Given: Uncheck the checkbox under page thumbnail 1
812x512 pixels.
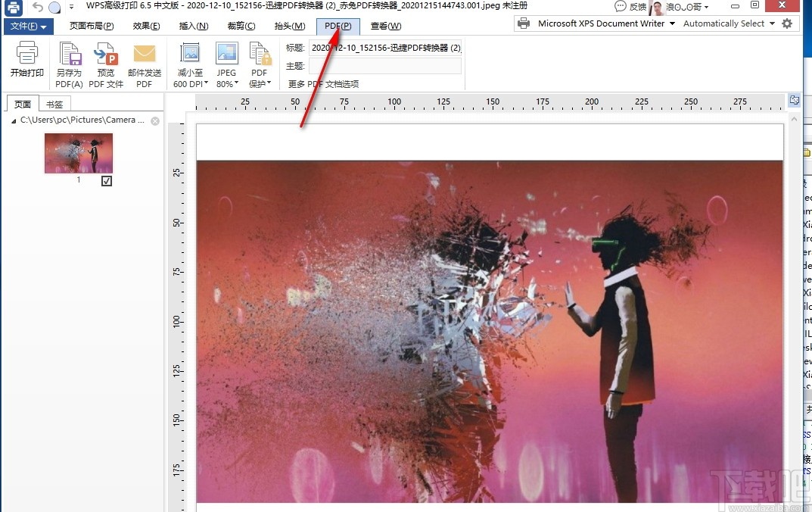Looking at the screenshot, I should (107, 180).
